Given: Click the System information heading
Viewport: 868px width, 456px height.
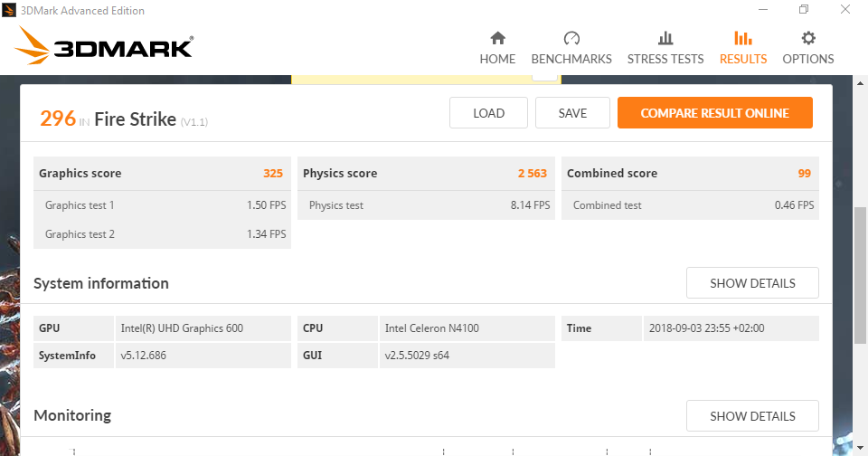Looking at the screenshot, I should (101, 283).
